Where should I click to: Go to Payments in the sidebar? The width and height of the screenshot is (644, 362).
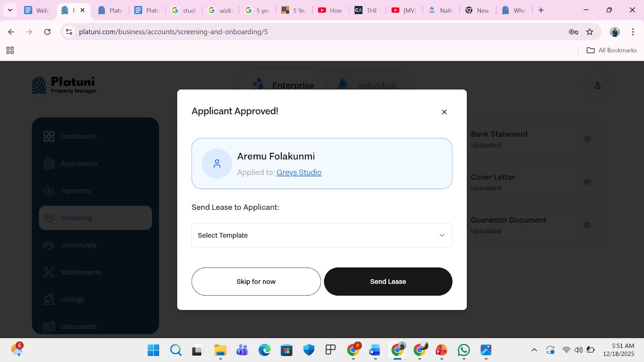[x=95, y=191]
